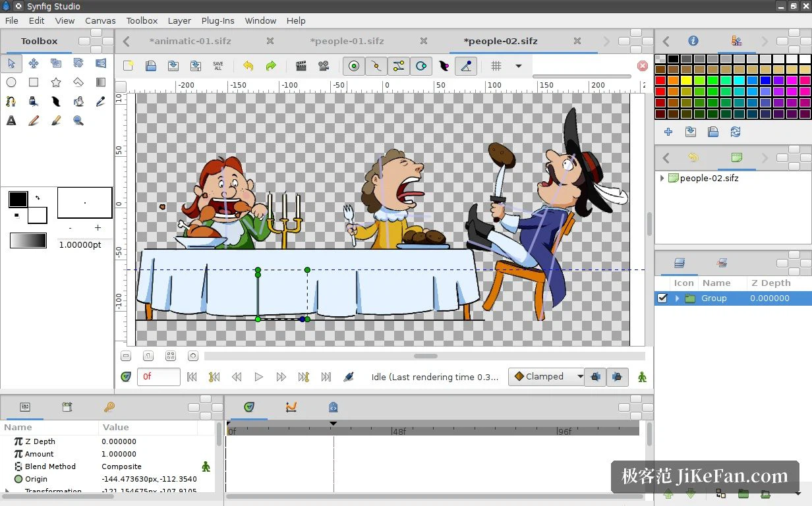The image size is (812, 506).
Task: Select the Gradient tool
Action: 101,82
